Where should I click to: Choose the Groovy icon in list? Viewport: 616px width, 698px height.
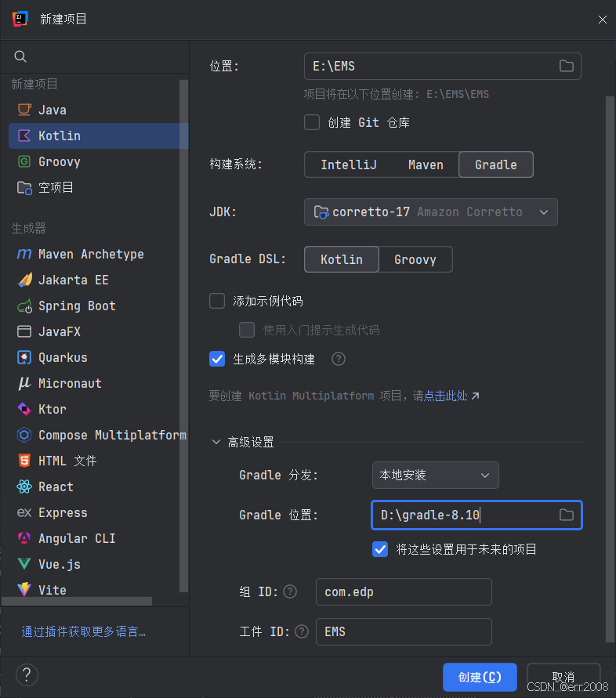pyautogui.click(x=24, y=161)
